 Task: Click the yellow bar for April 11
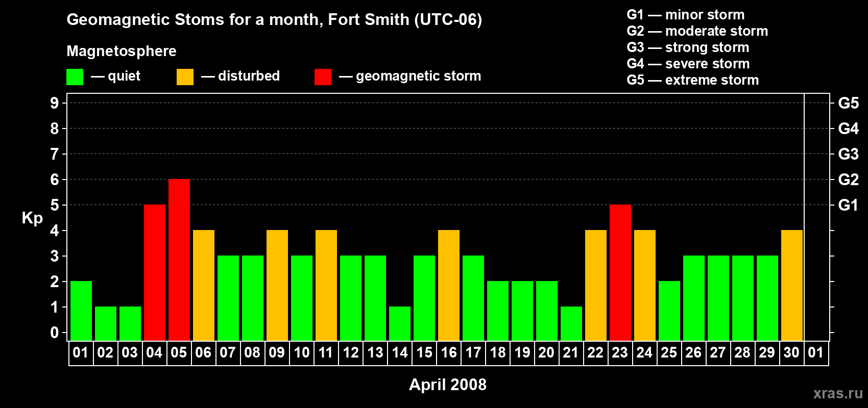(326, 286)
